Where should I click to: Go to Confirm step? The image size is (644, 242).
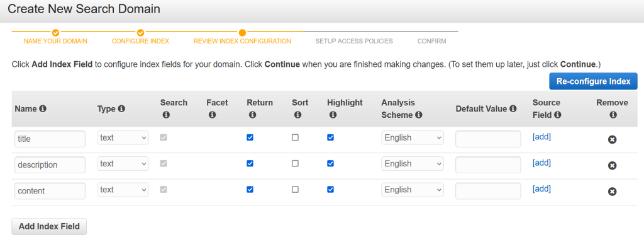(431, 41)
